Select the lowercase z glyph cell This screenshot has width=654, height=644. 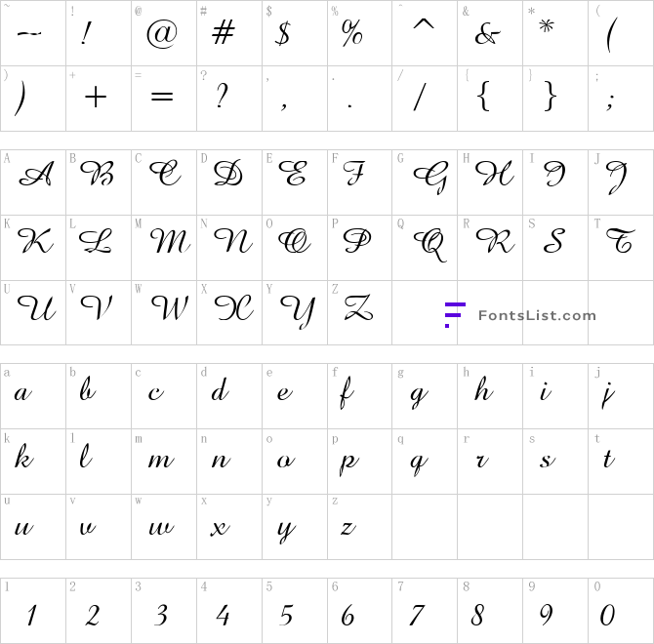pos(359,527)
